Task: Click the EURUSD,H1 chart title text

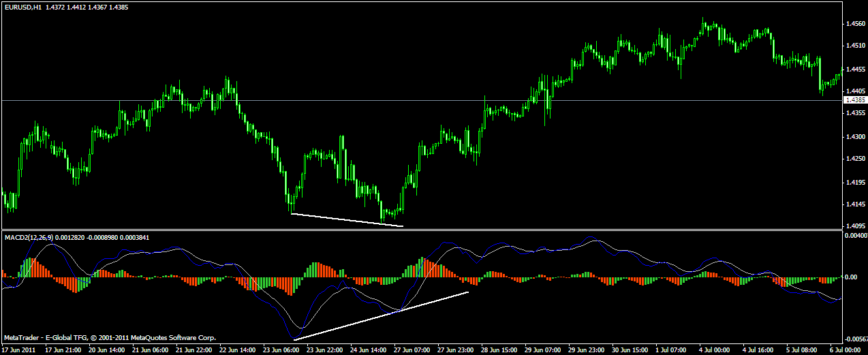Action: tap(24, 7)
